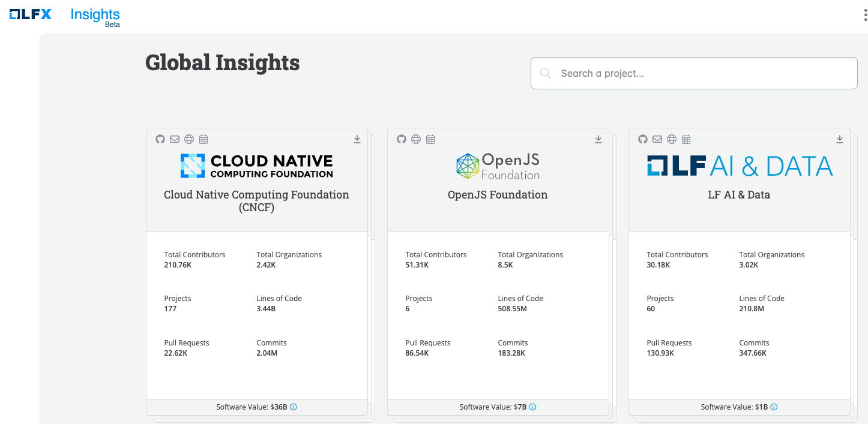Click the mail icon on LF AI & Data card
The width and height of the screenshot is (868, 424).
tap(657, 139)
